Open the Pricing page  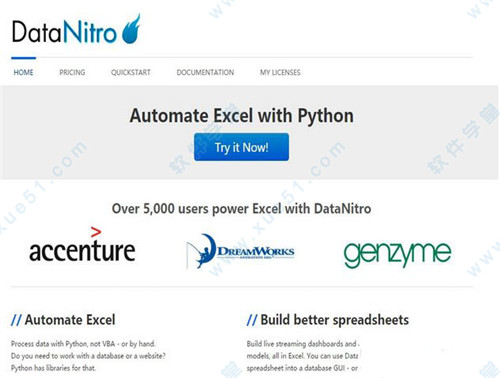(72, 72)
